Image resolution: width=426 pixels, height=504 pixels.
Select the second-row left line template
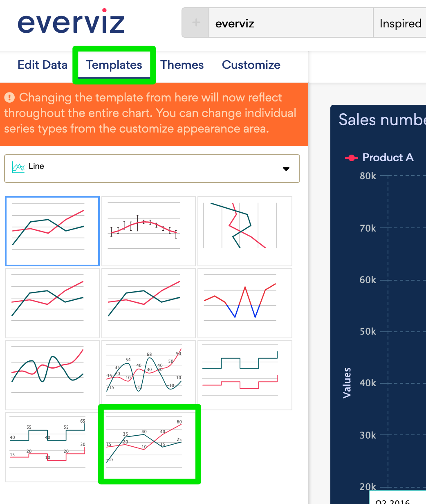[x=52, y=303]
